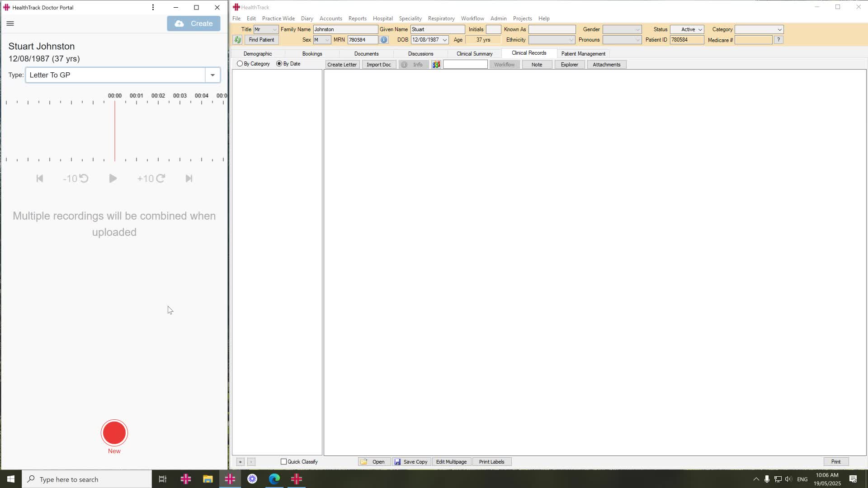Click the red playhead on the timeline
The width and height of the screenshot is (868, 488).
[115, 131]
